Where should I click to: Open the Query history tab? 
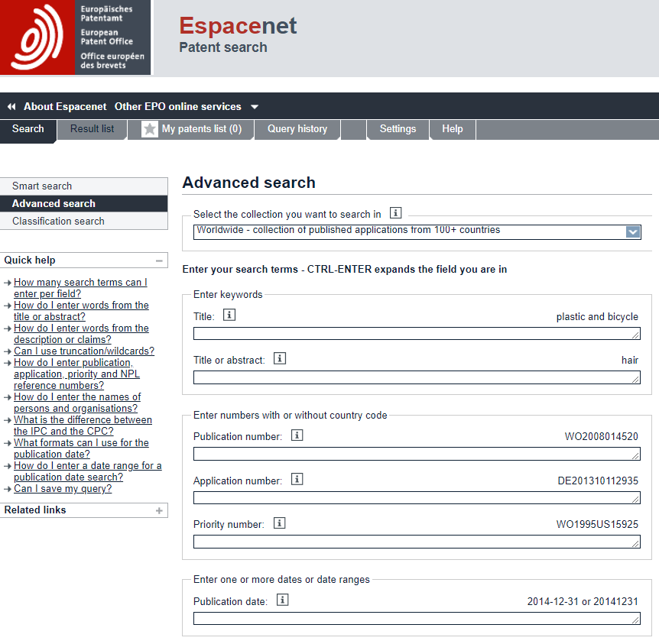tap(297, 129)
